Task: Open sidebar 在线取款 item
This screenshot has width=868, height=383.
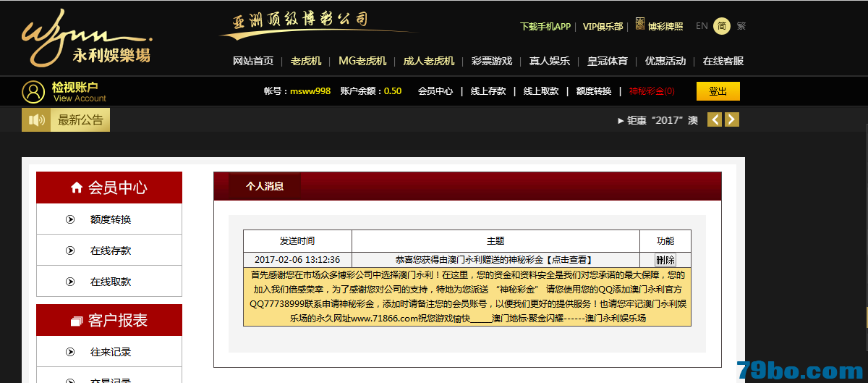Action: [x=111, y=282]
